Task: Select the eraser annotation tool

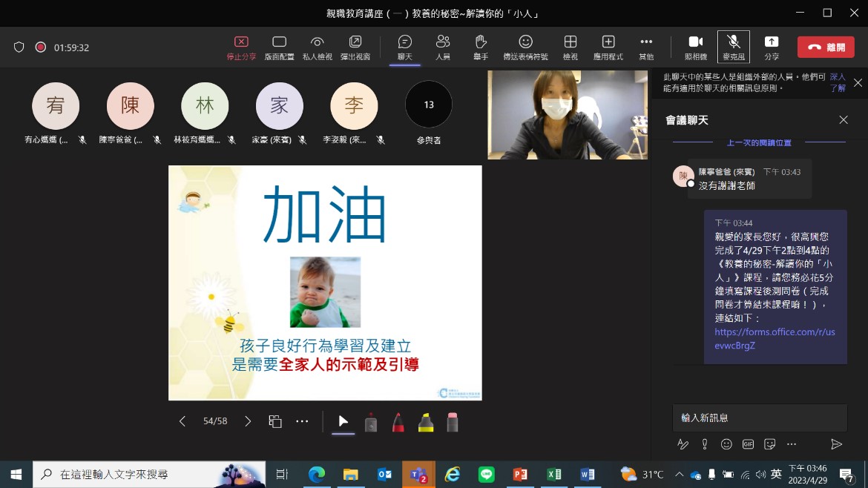Action: pos(453,422)
